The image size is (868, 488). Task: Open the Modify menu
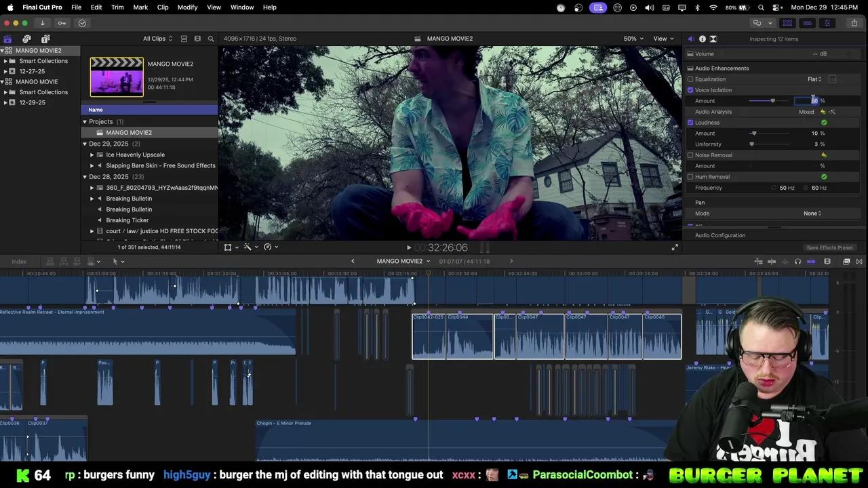pyautogui.click(x=187, y=7)
